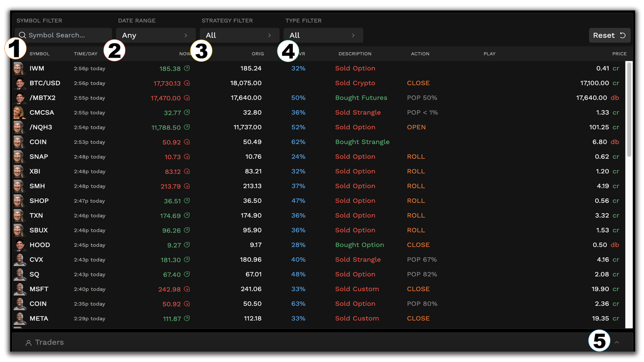Viewport: 644px width, 362px height.
Task: Click the red downtrend indicator beside MSFT price
Action: pyautogui.click(x=188, y=289)
